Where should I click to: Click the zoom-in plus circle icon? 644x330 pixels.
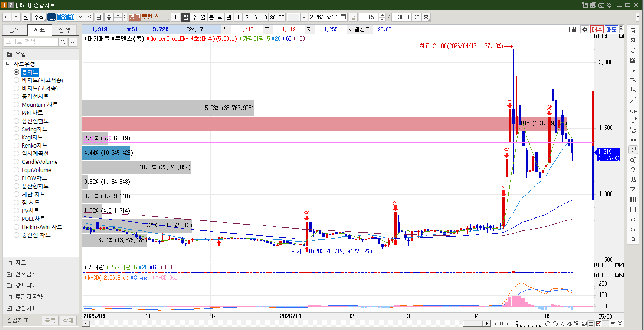(x=555, y=324)
